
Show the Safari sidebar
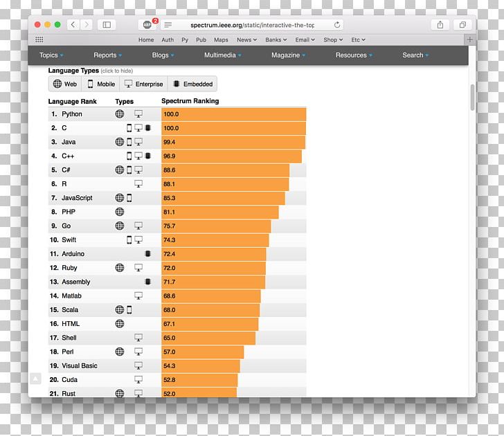coord(107,25)
